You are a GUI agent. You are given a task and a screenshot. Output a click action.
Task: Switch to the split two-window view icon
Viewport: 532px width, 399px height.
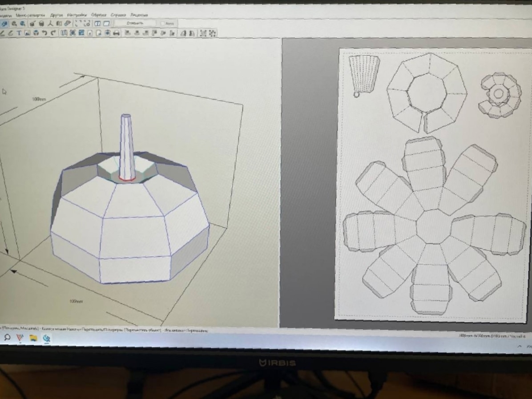97,24
